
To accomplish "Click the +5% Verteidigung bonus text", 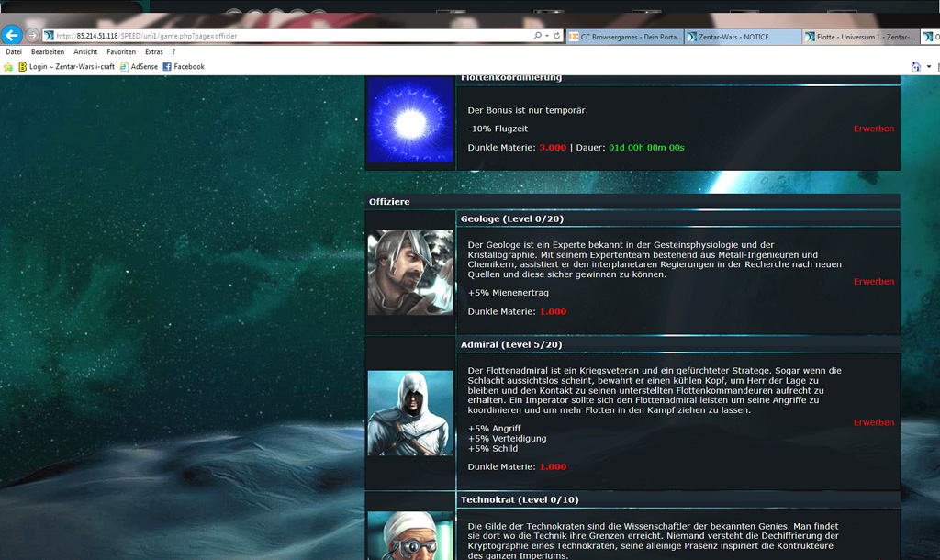I will [x=507, y=439].
